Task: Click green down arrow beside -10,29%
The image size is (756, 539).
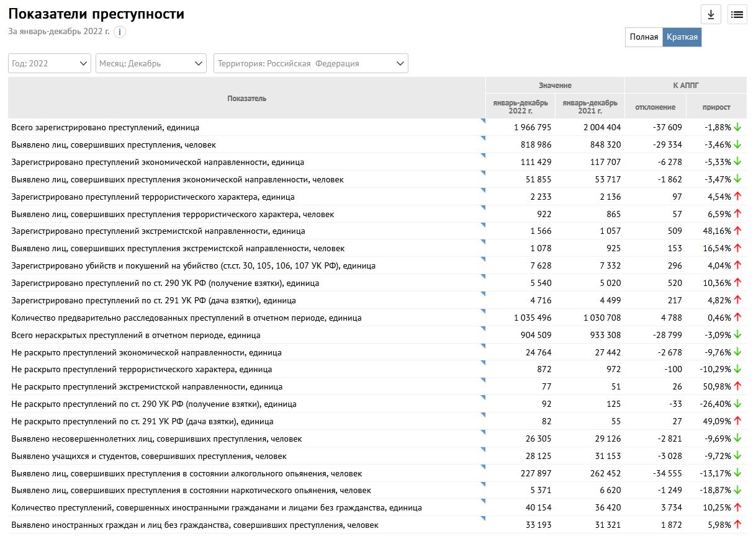Action: click(x=737, y=369)
